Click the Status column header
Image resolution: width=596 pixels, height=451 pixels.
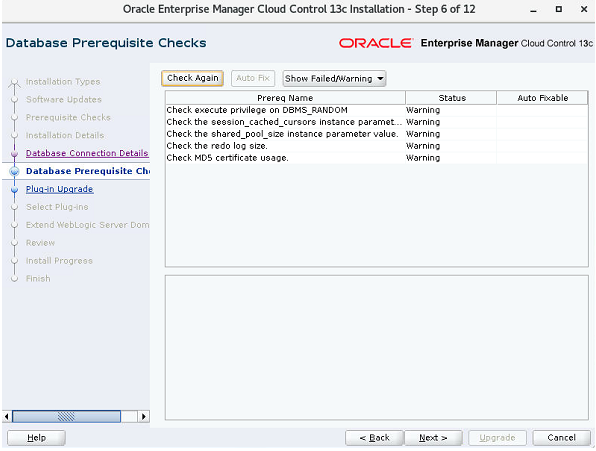452,98
